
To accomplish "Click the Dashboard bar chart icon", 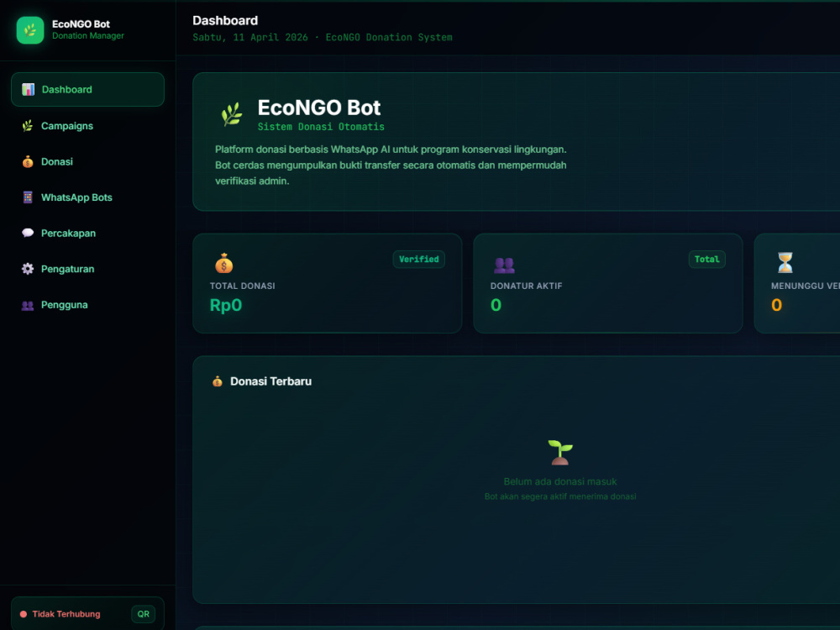I will [28, 90].
